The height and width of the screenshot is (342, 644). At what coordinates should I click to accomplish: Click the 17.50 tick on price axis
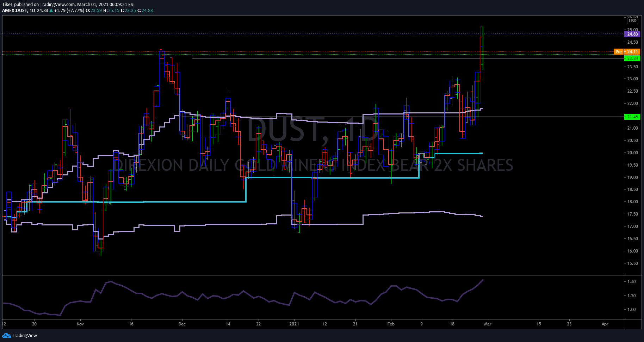632,214
